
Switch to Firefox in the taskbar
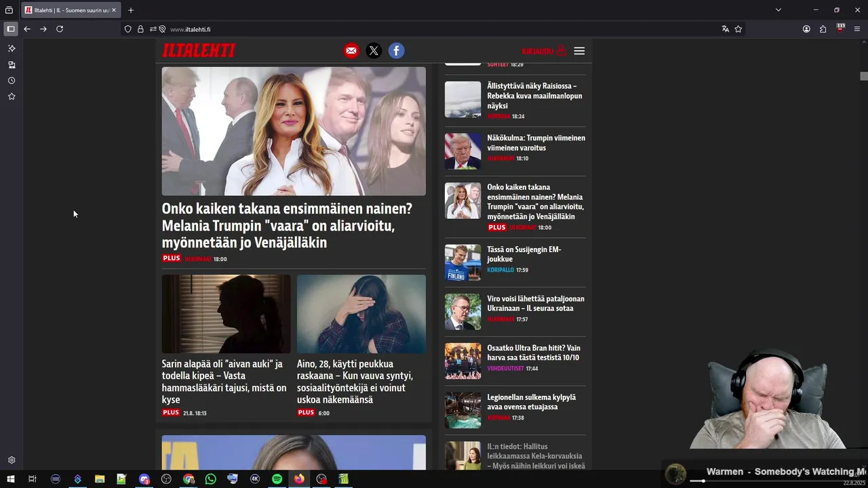tap(299, 479)
